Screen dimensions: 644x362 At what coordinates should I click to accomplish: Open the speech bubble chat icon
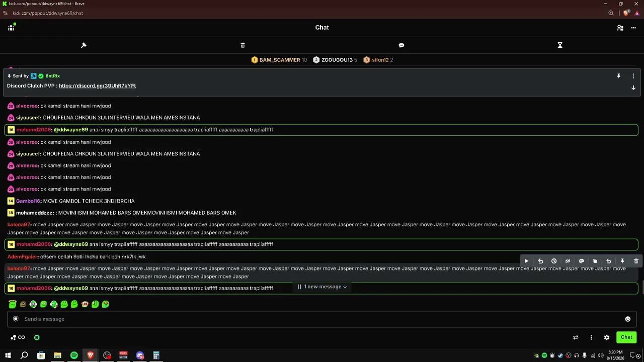pos(401,45)
